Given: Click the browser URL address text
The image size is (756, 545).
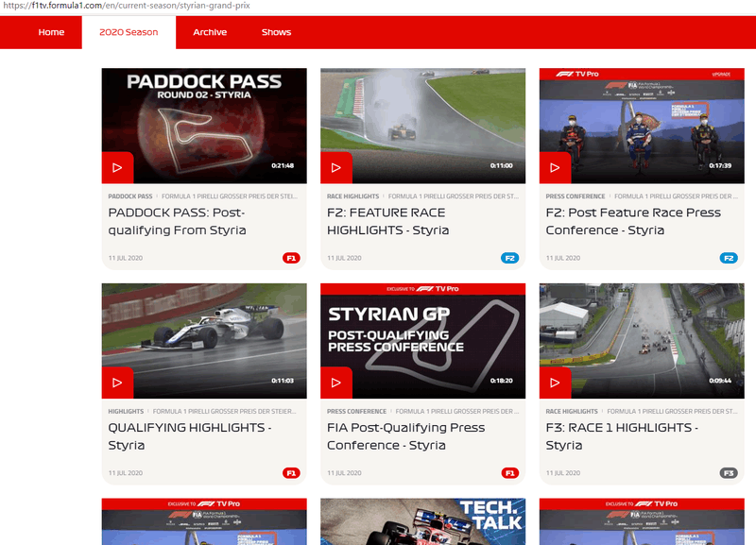Looking at the screenshot, I should pyautogui.click(x=127, y=6).
